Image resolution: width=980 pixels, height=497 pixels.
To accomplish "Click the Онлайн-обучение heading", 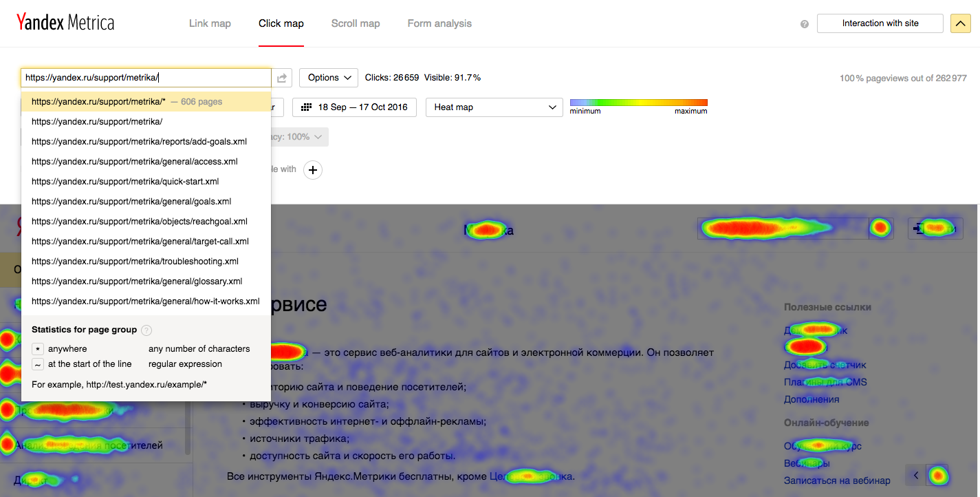I will click(827, 423).
